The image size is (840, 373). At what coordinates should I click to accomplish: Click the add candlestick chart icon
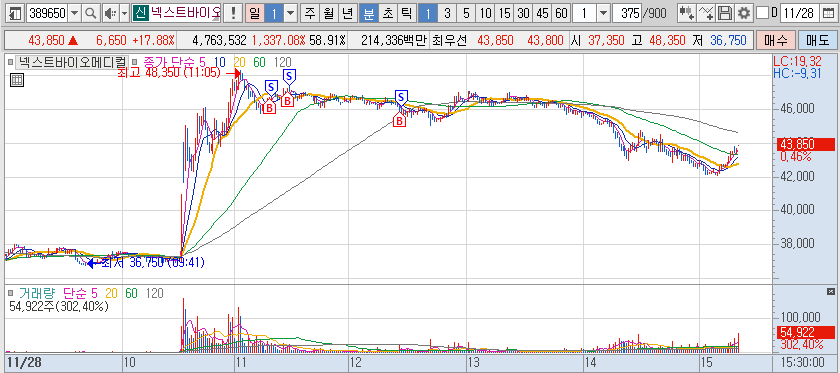click(x=686, y=13)
